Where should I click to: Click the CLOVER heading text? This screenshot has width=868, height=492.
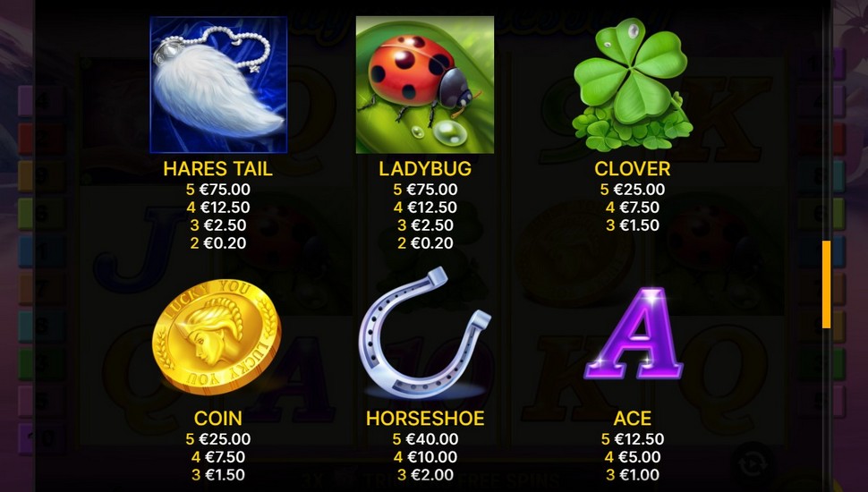(x=632, y=168)
